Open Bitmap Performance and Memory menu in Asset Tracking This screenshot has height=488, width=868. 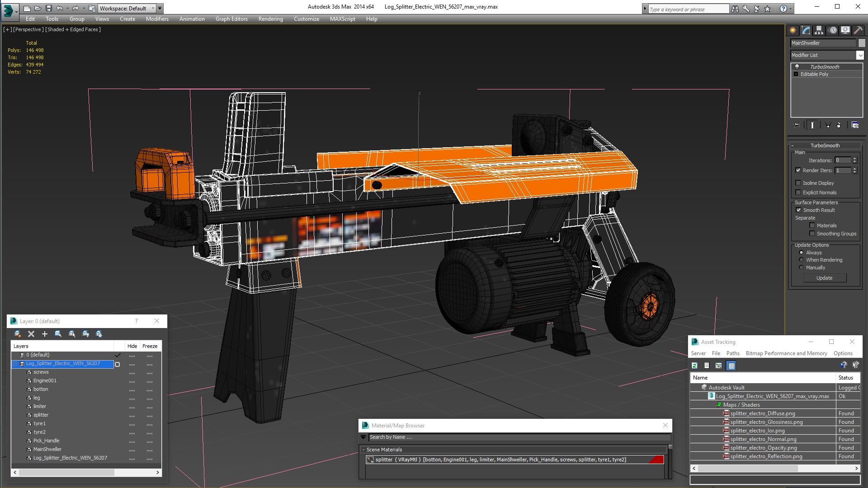pyautogui.click(x=786, y=353)
